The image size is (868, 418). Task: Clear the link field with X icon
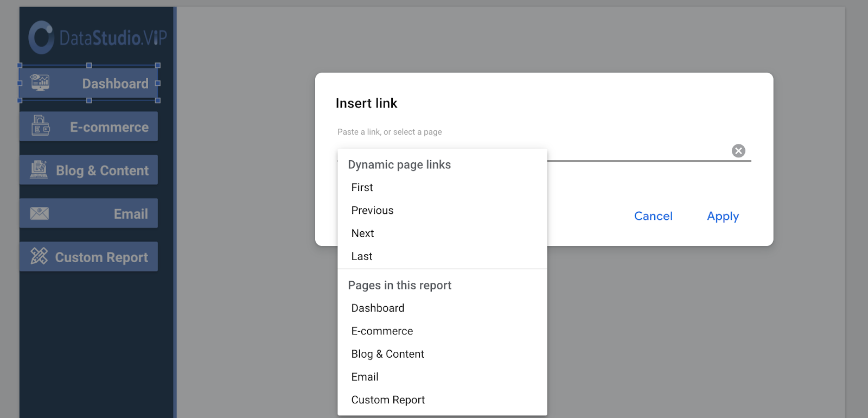click(x=738, y=151)
